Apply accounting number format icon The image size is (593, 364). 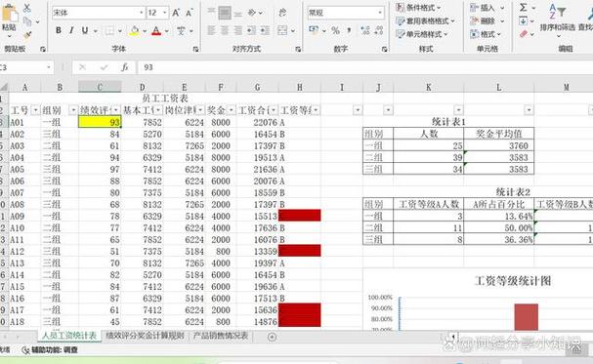pyautogui.click(x=314, y=30)
